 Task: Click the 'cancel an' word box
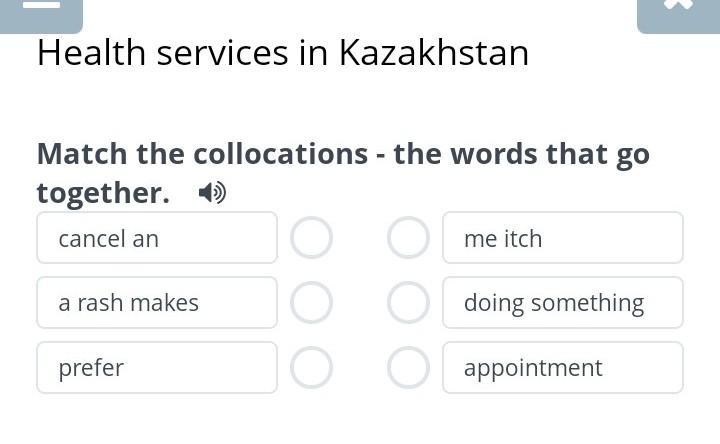click(x=157, y=238)
